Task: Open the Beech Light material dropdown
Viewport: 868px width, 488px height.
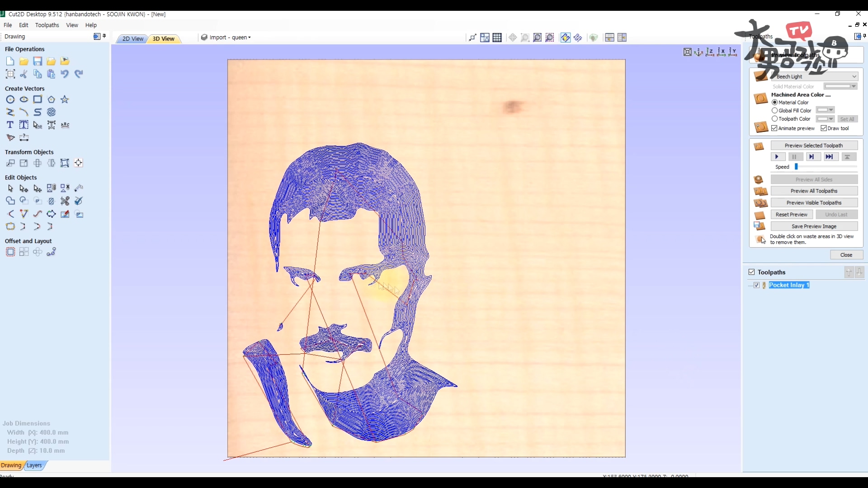Action: tap(815, 76)
